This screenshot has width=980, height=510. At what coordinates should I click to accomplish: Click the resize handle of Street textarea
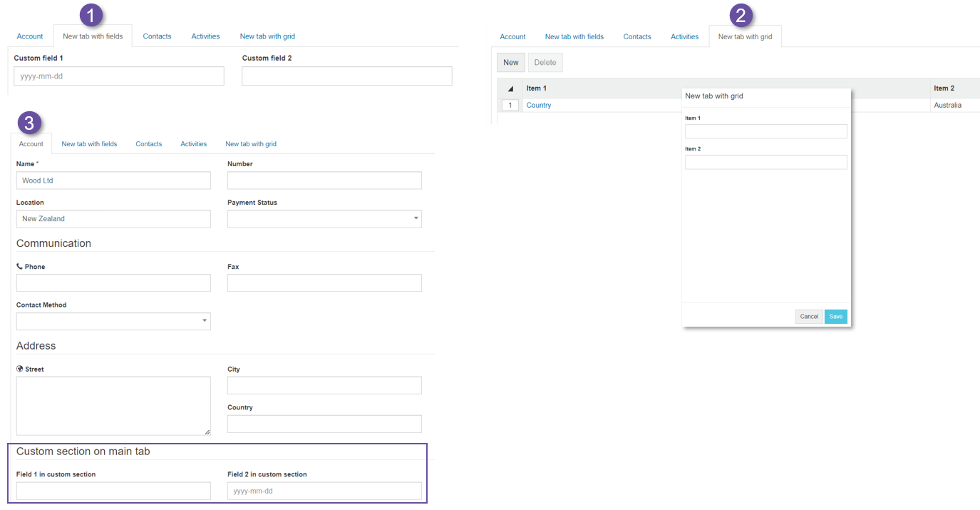[207, 432]
